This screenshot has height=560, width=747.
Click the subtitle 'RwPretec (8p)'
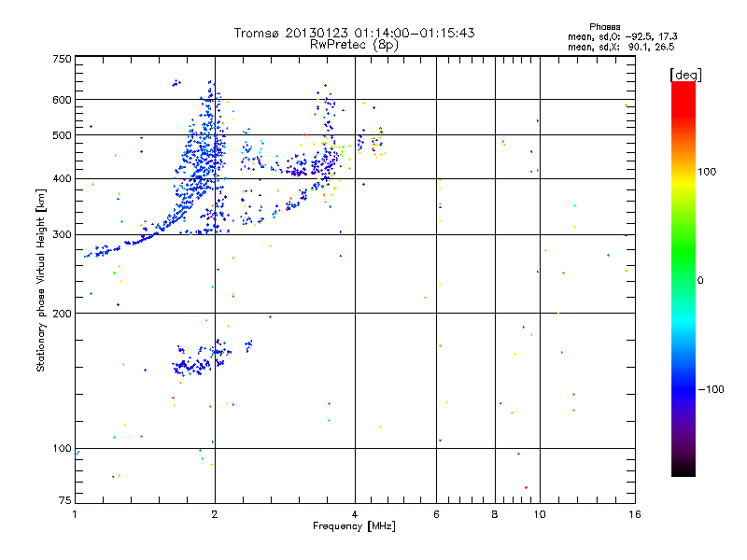354,45
